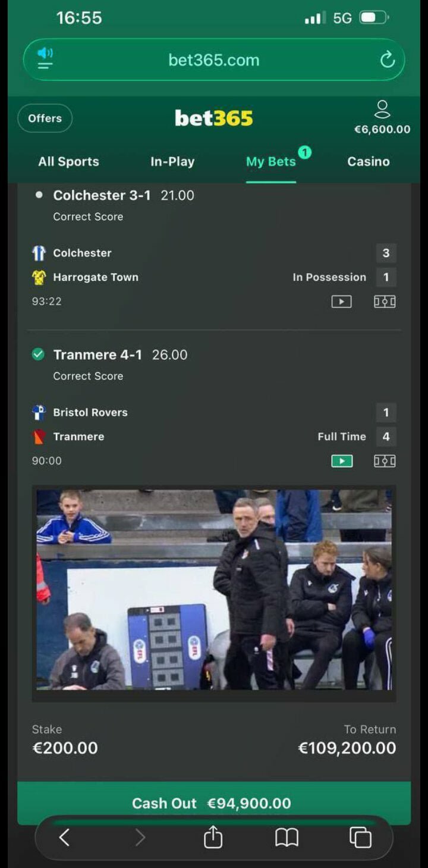The image size is (428, 868).
Task: Open the Casino tab
Action: coord(369,162)
